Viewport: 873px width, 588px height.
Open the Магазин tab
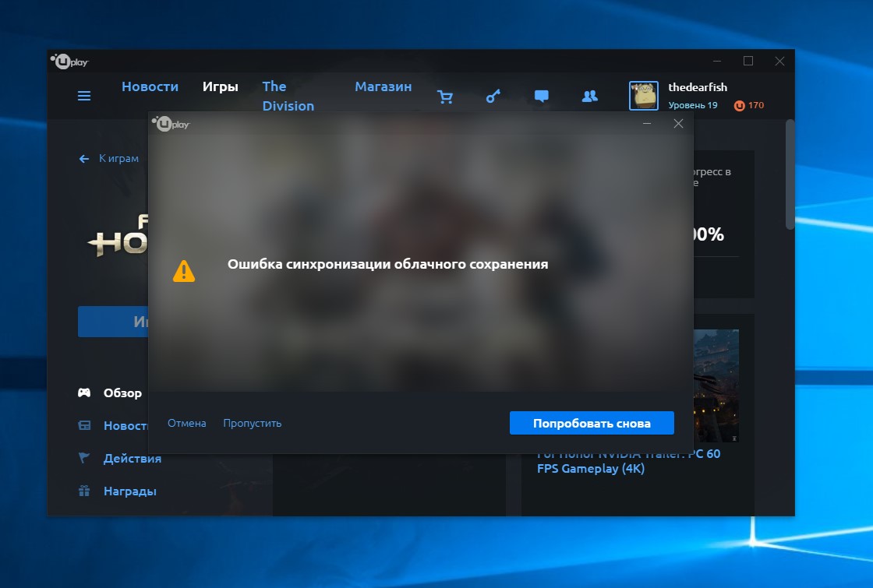pos(383,86)
